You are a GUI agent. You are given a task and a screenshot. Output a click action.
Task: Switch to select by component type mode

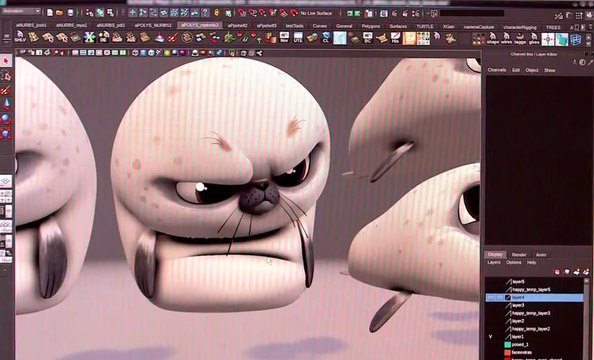[x=110, y=13]
